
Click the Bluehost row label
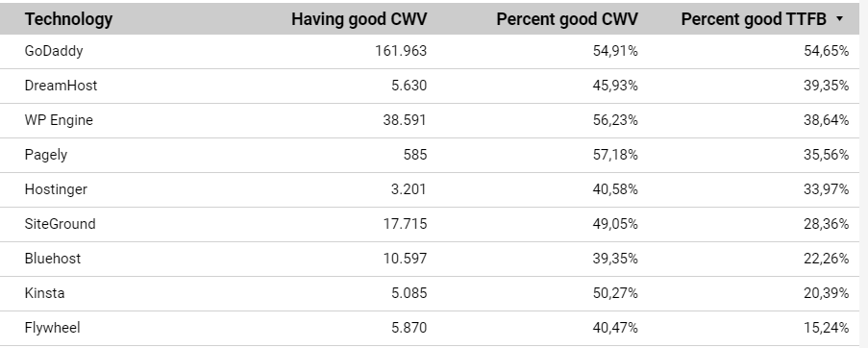click(x=53, y=259)
